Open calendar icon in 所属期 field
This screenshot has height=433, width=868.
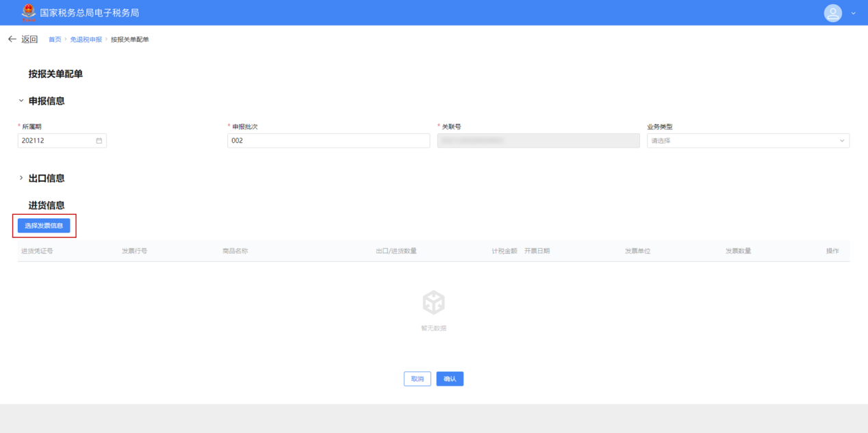99,141
